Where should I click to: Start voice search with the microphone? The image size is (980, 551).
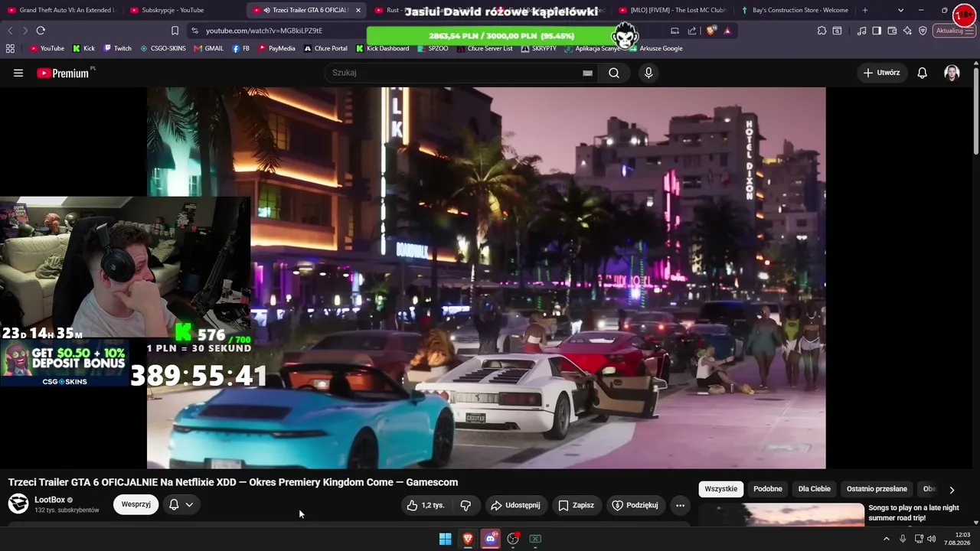pyautogui.click(x=648, y=73)
